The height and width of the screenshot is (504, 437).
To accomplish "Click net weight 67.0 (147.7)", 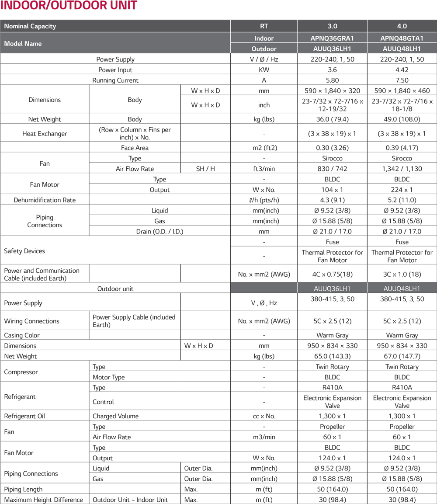I will point(402,356).
